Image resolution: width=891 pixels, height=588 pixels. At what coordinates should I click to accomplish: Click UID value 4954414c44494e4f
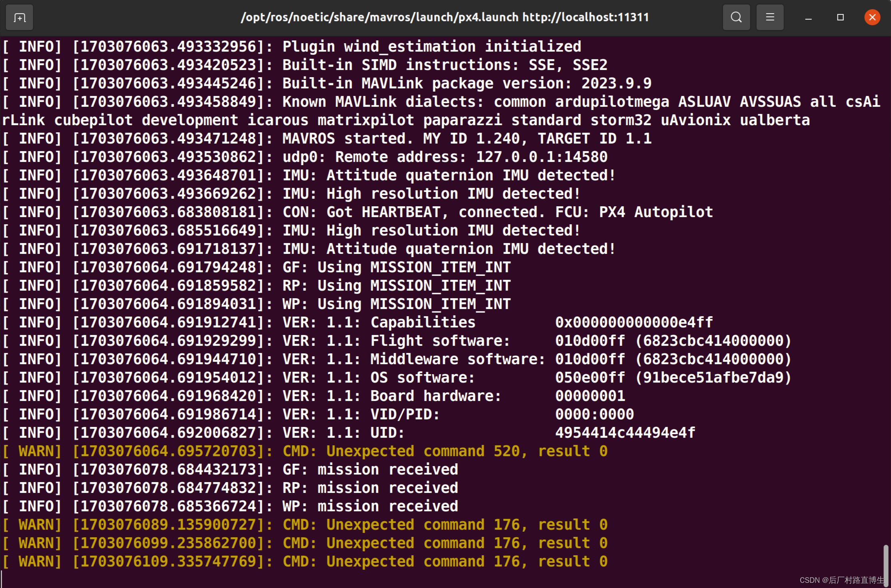(625, 433)
